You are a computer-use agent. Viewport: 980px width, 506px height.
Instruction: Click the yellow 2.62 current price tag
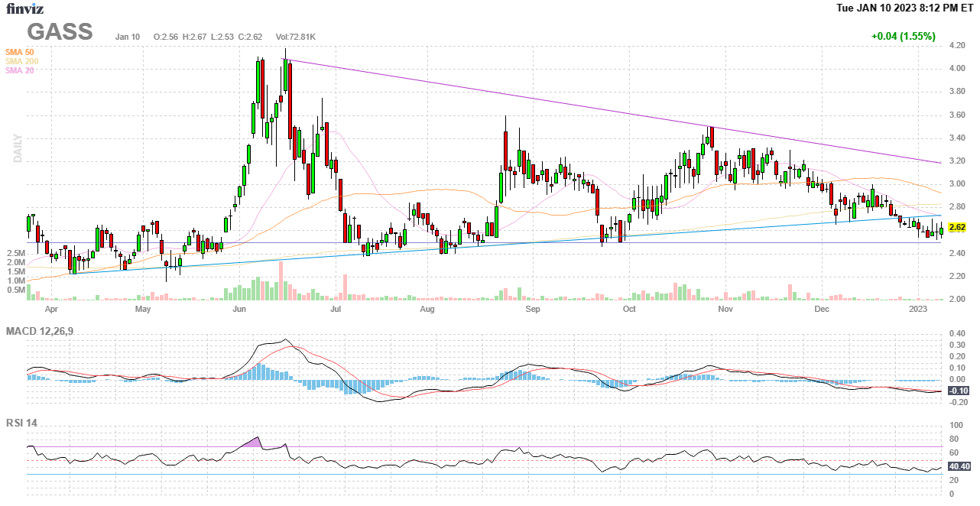coord(956,228)
